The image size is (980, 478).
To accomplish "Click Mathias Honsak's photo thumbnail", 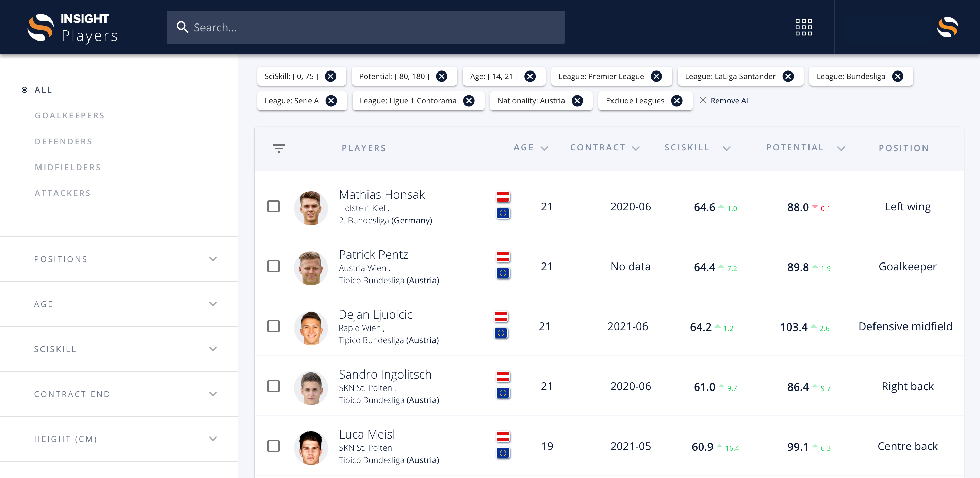I will [x=311, y=208].
